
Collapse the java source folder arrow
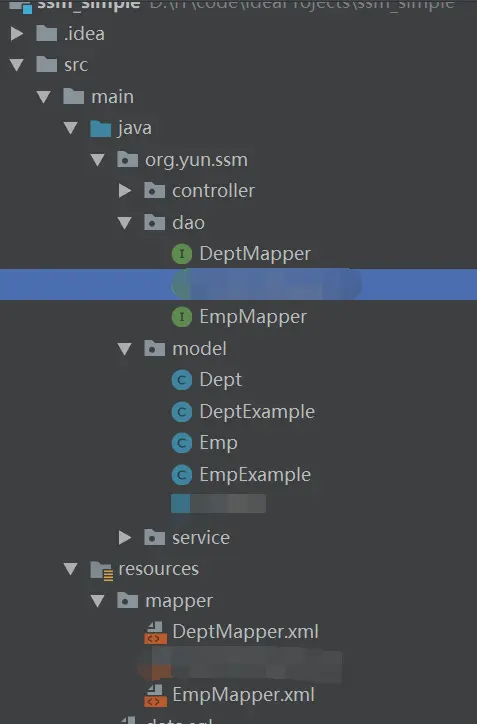pos(71,128)
